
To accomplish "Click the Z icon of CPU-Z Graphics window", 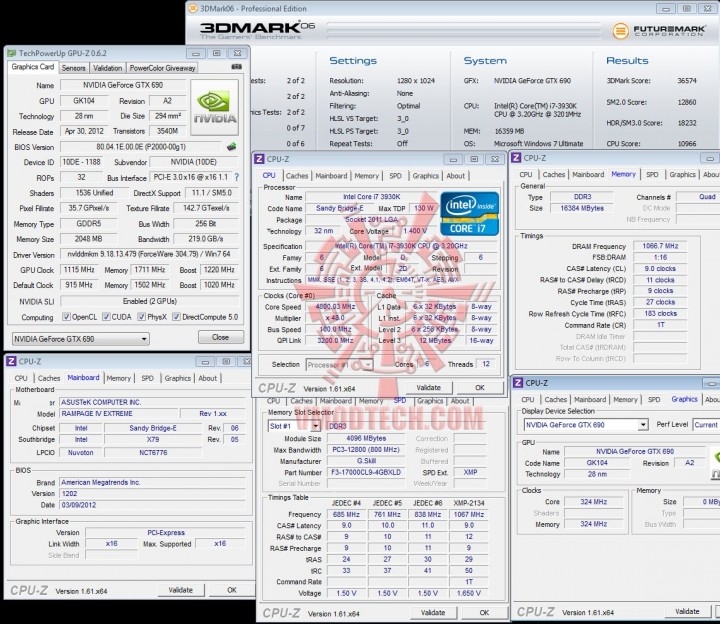I will point(518,383).
